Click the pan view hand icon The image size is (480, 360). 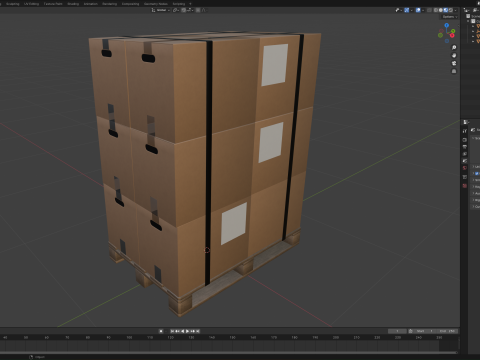[454, 55]
